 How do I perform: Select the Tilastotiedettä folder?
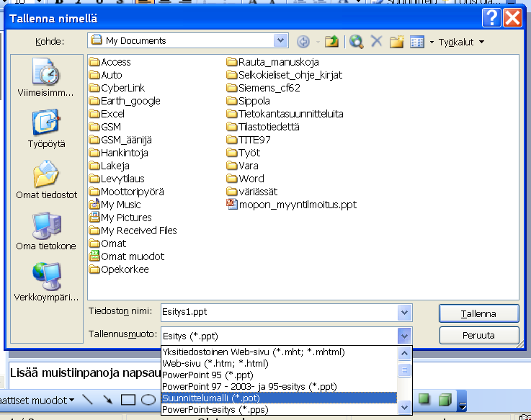point(263,127)
